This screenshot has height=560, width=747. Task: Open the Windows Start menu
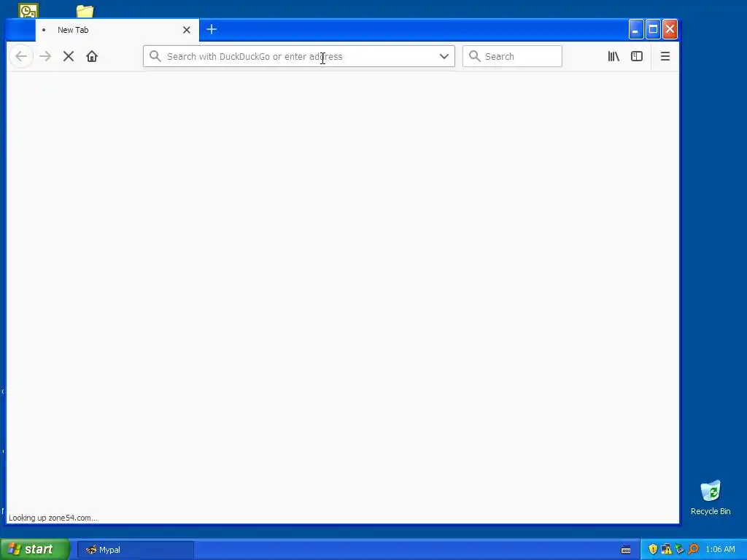coord(35,550)
